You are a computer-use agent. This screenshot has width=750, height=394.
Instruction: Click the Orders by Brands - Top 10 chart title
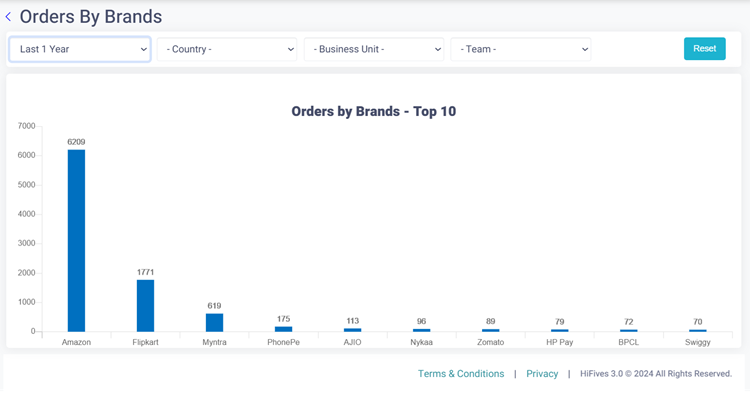[374, 111]
